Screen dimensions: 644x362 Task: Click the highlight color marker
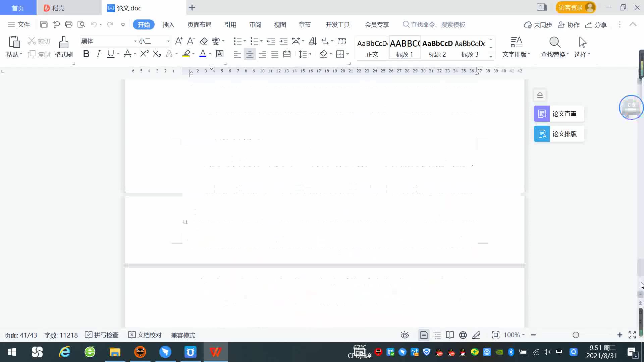point(186,54)
